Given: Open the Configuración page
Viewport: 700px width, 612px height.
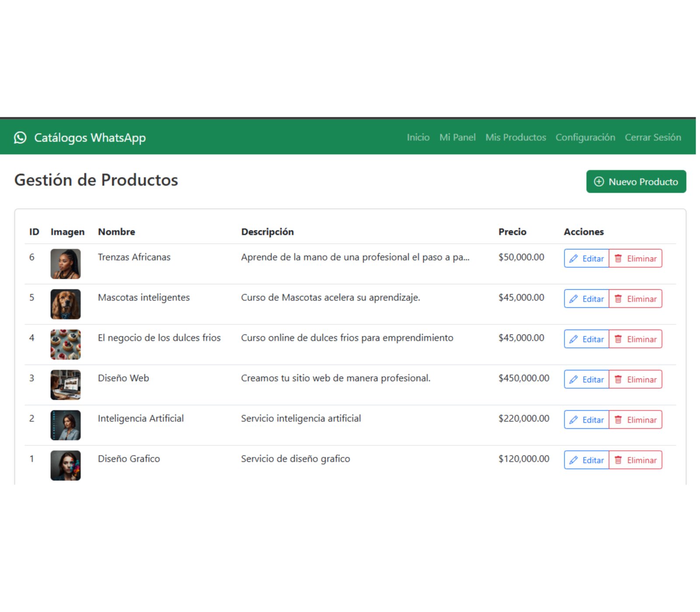Looking at the screenshot, I should (x=585, y=137).
